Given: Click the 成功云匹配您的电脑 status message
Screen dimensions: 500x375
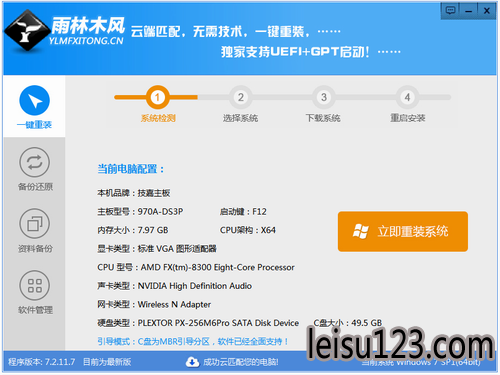Looking at the screenshot, I should (x=241, y=362).
